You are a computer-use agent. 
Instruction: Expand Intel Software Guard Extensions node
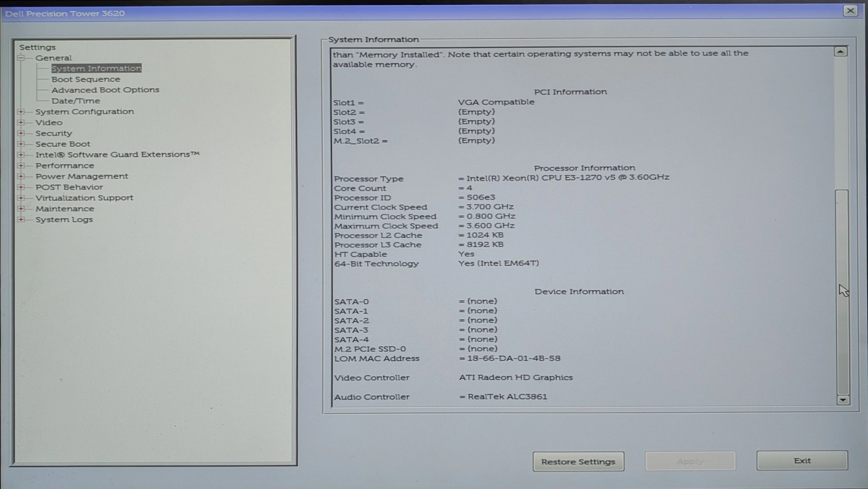(x=21, y=155)
